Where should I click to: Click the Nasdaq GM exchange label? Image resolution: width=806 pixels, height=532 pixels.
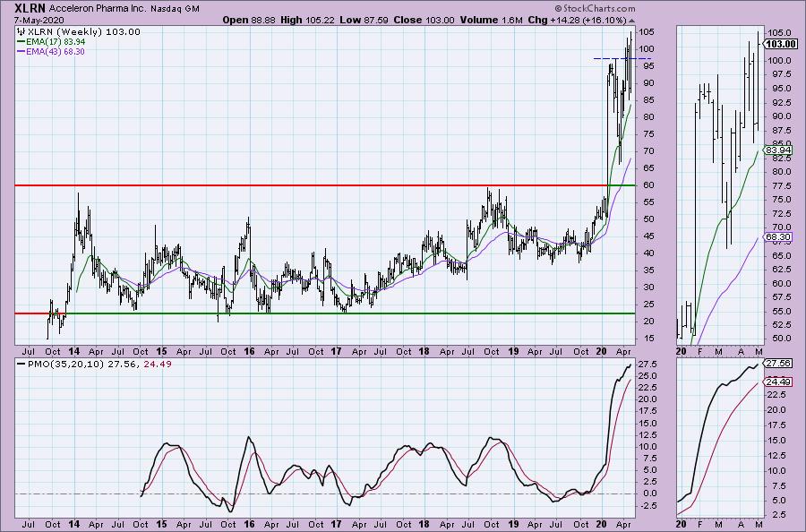tap(175, 9)
